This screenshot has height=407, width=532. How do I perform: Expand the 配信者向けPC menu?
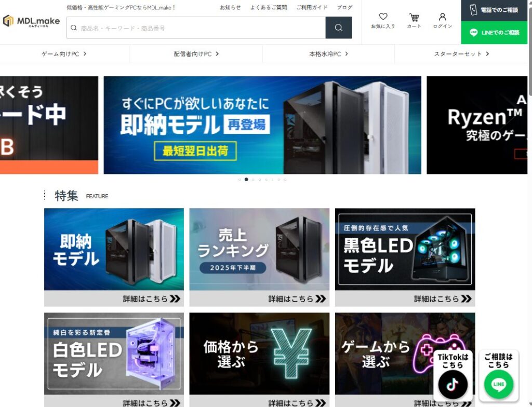pyautogui.click(x=196, y=54)
